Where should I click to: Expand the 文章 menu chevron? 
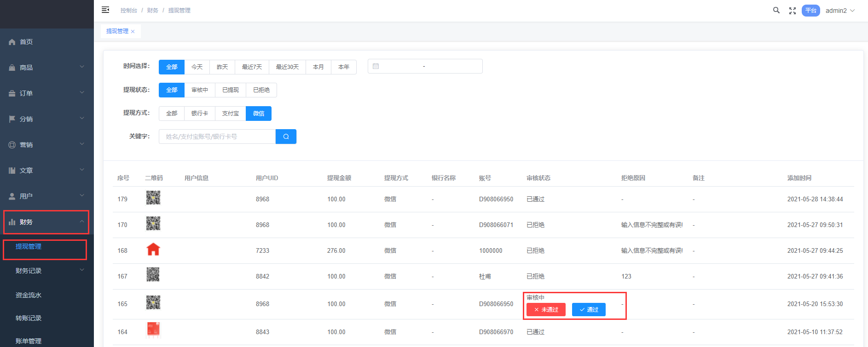[82, 170]
